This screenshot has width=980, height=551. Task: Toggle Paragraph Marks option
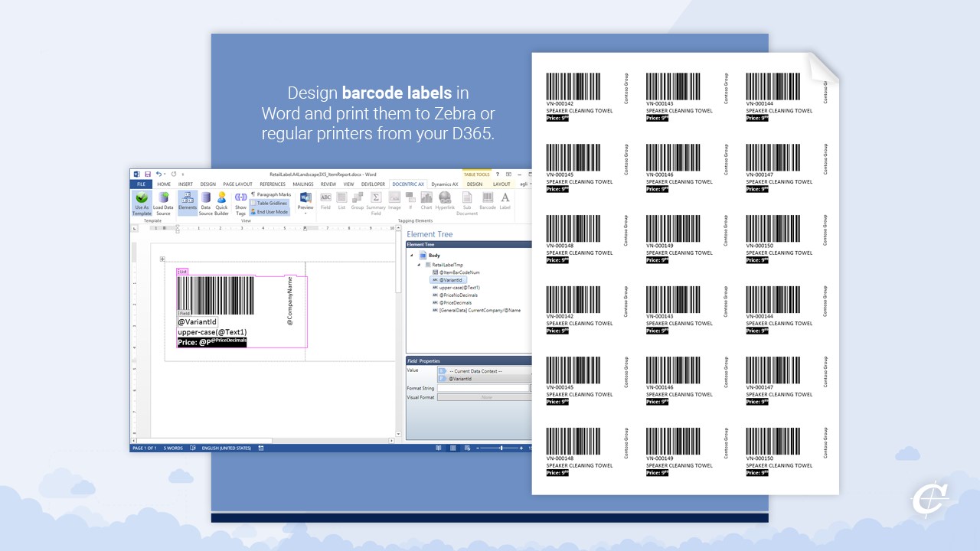(x=271, y=194)
